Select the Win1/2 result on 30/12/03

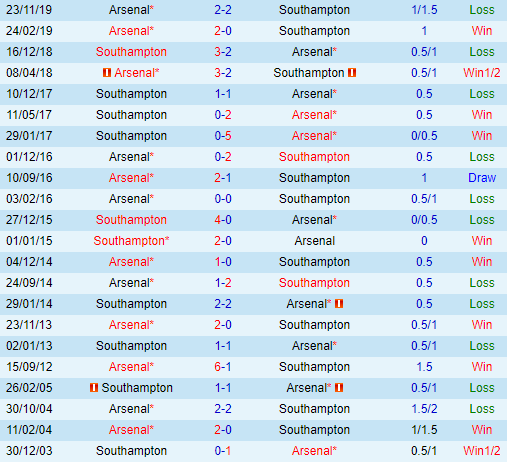[482, 451]
